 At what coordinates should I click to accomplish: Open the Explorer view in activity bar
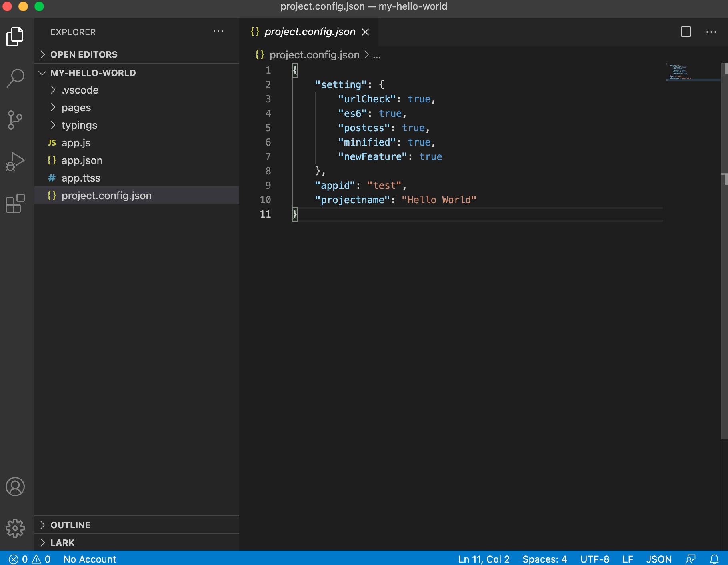tap(15, 37)
